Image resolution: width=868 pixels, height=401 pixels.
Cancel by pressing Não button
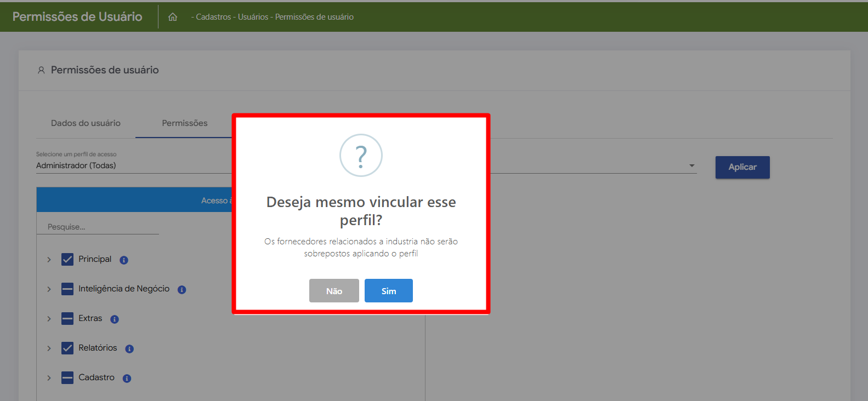[334, 291]
